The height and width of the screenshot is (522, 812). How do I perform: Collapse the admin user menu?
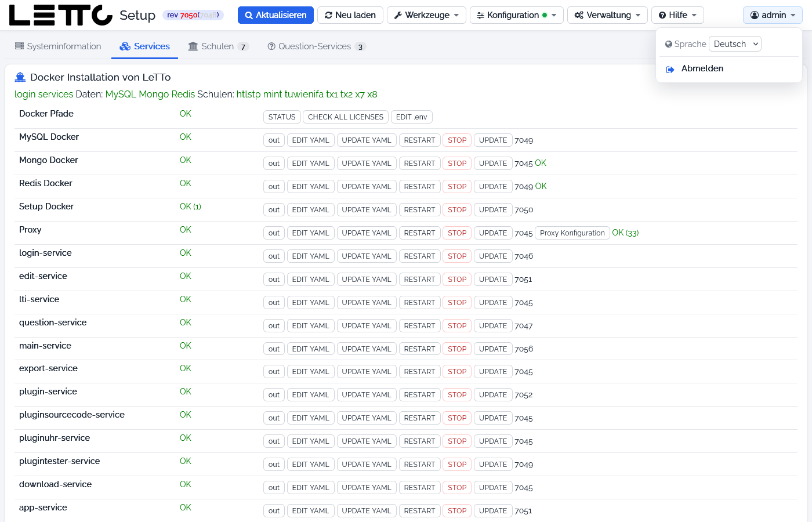click(773, 15)
